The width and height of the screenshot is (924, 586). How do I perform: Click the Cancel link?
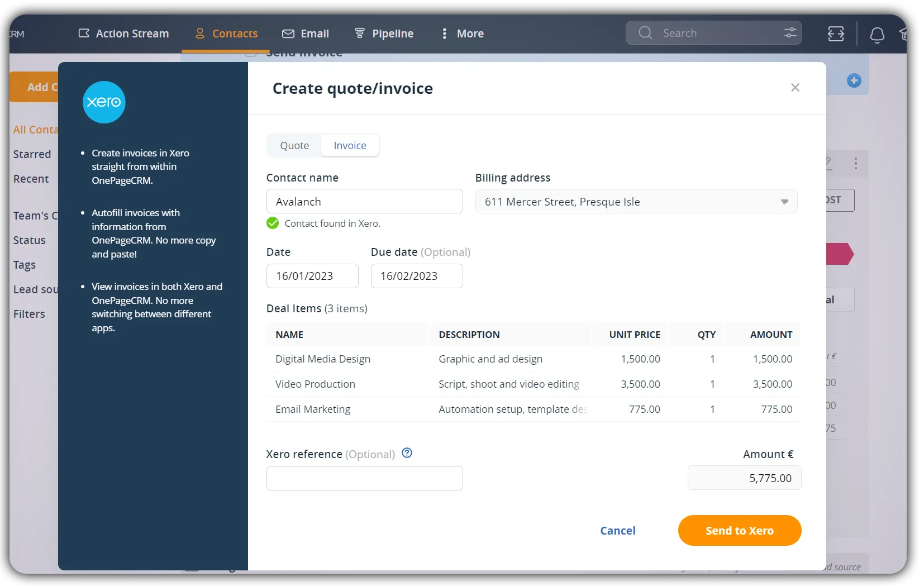[x=618, y=531]
